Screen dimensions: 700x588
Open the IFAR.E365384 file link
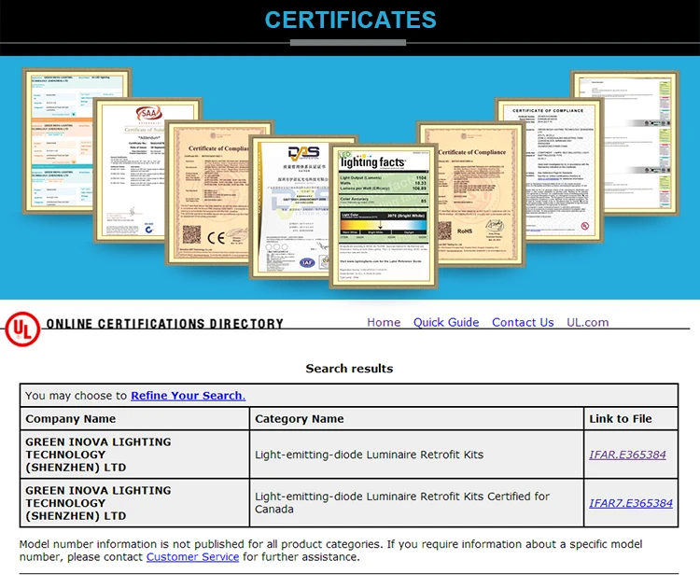tap(627, 455)
